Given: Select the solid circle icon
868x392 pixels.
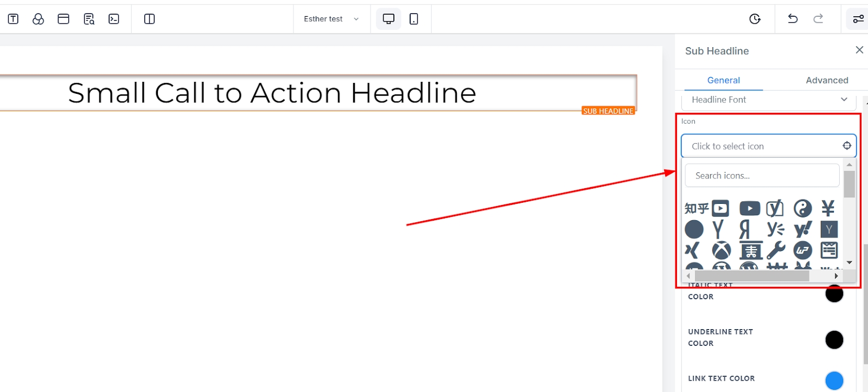Looking at the screenshot, I should pos(694,229).
